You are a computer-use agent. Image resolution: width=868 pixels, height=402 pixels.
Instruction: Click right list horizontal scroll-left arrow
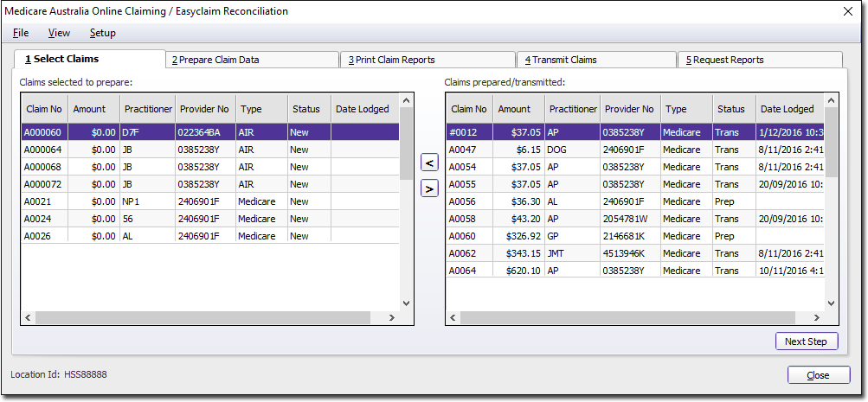(453, 317)
